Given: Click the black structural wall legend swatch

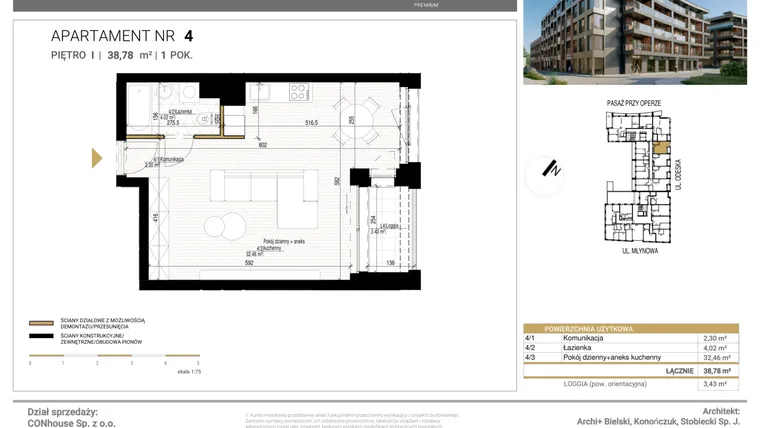Looking at the screenshot, I should click(41, 336).
